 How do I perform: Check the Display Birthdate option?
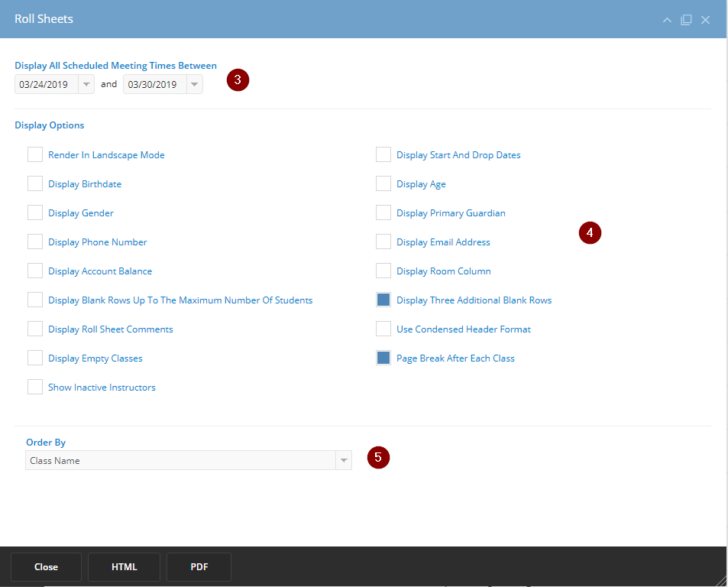[35, 183]
